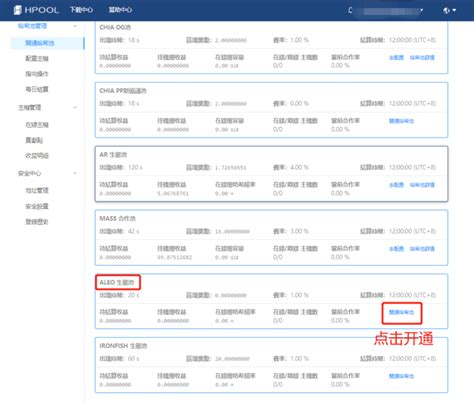Click the AR pending earnings value 5.06768761

click(173, 193)
